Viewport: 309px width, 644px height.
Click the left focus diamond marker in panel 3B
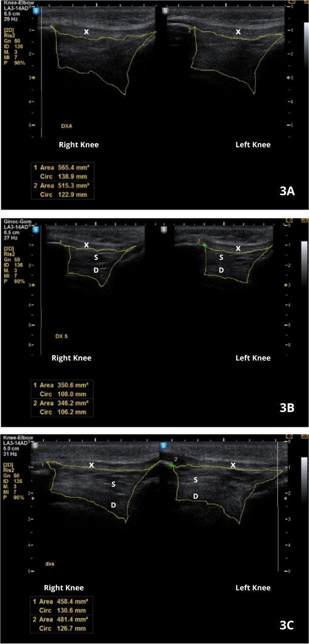34,285
